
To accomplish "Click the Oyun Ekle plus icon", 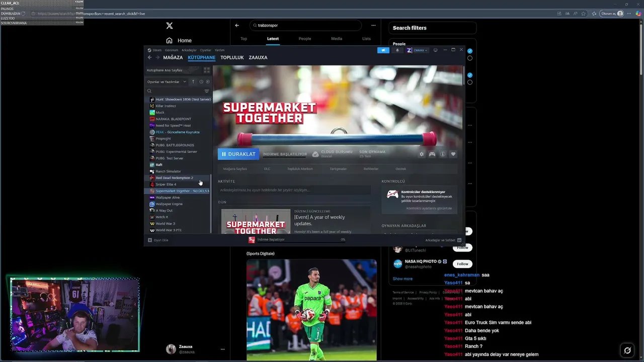I will click(150, 240).
